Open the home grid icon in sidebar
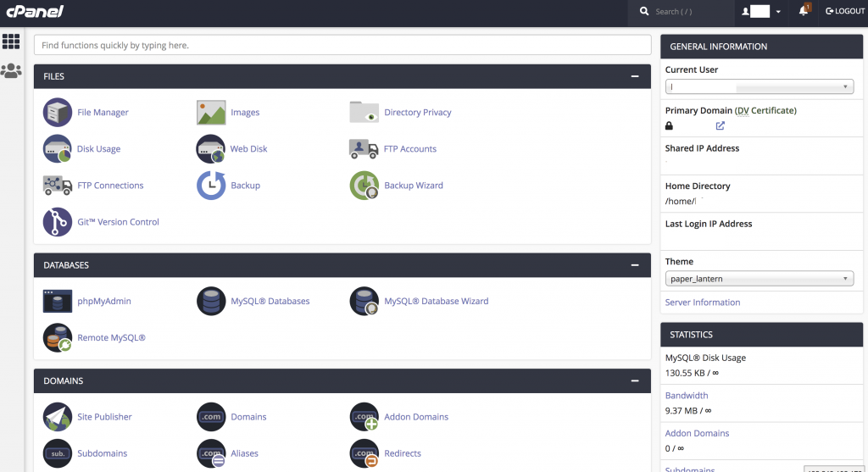Image resolution: width=868 pixels, height=472 pixels. [11, 42]
